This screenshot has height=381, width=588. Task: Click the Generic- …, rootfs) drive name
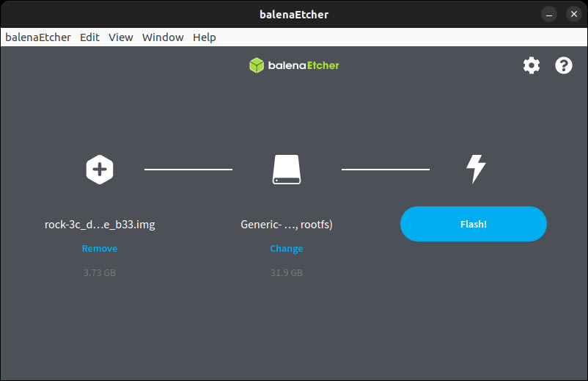[287, 225]
